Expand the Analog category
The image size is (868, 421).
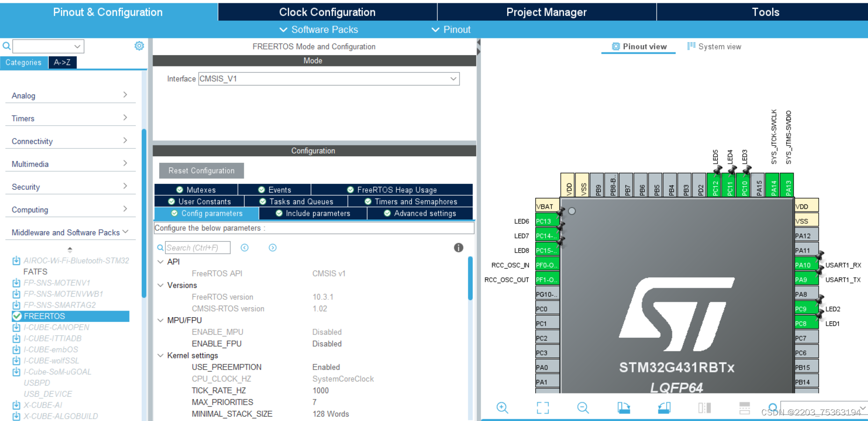(70, 95)
